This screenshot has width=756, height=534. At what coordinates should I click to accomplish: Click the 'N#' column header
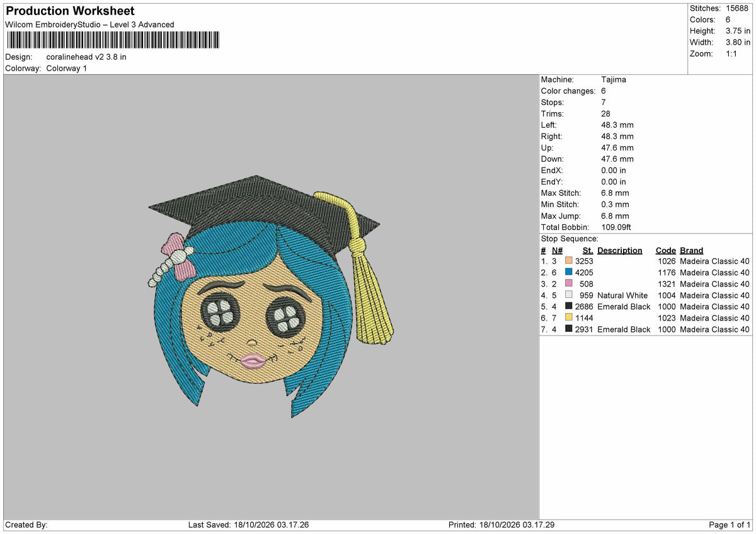point(558,250)
